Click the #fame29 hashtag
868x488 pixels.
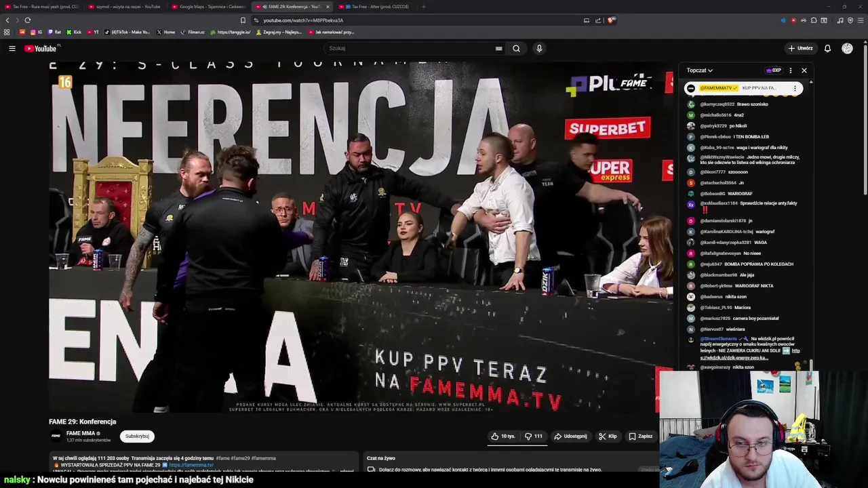tap(241, 458)
